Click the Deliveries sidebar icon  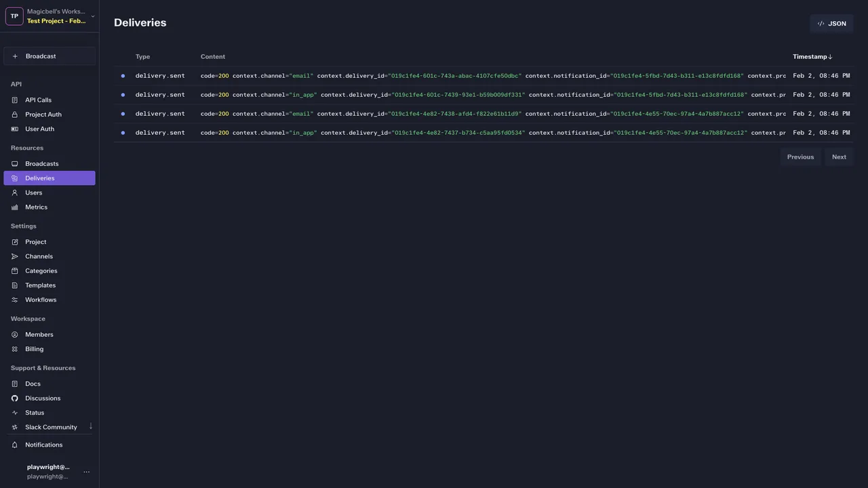(x=15, y=178)
